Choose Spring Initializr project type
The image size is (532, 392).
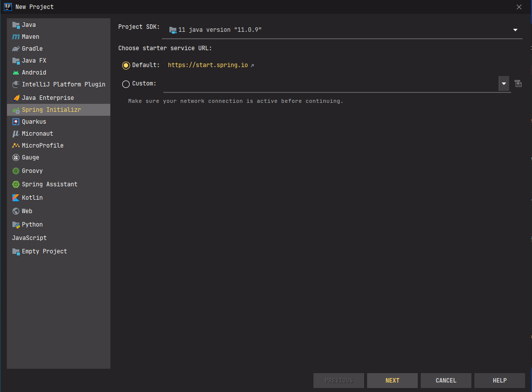tap(59, 110)
